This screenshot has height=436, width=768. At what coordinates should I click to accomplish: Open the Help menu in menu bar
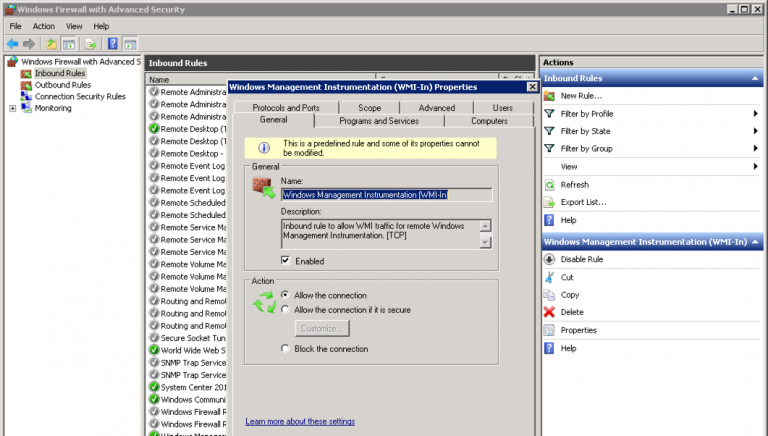click(x=101, y=26)
